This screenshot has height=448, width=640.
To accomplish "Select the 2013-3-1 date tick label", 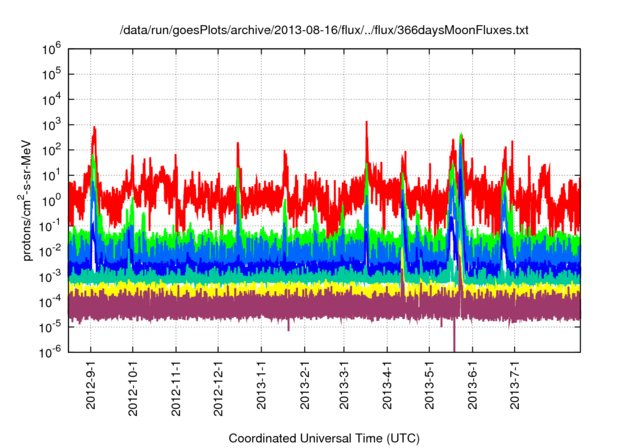I will click(344, 385).
